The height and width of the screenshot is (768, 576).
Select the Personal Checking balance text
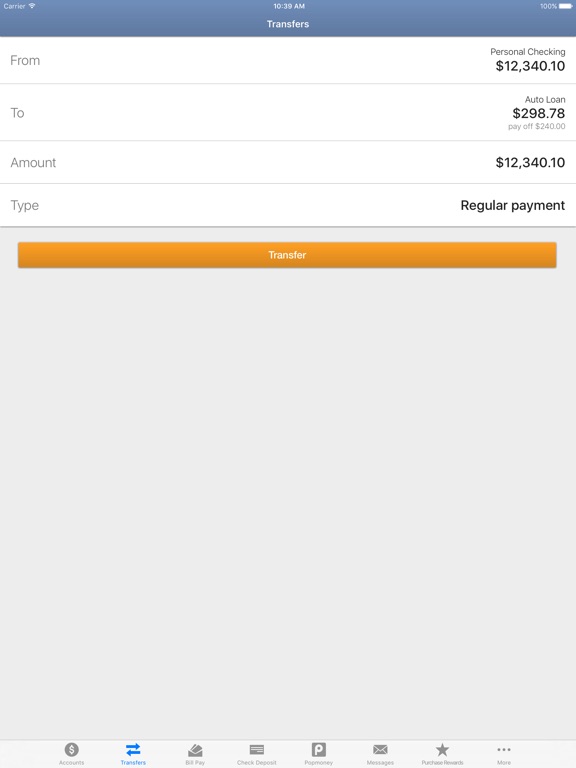[530, 66]
